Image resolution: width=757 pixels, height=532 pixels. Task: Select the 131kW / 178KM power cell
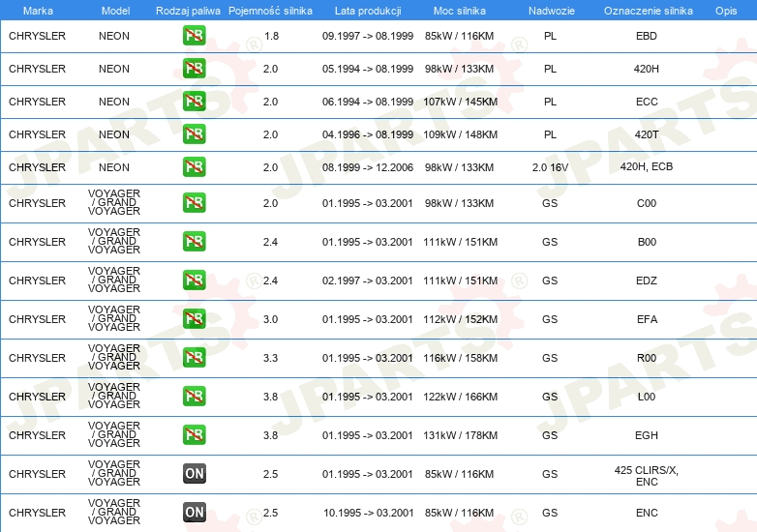coord(461,435)
